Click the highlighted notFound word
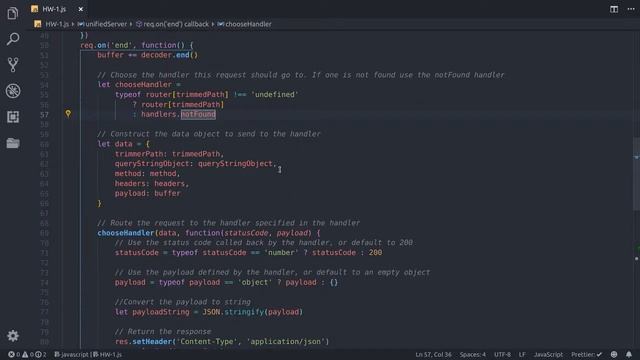The height and width of the screenshot is (360, 640). click(x=198, y=114)
